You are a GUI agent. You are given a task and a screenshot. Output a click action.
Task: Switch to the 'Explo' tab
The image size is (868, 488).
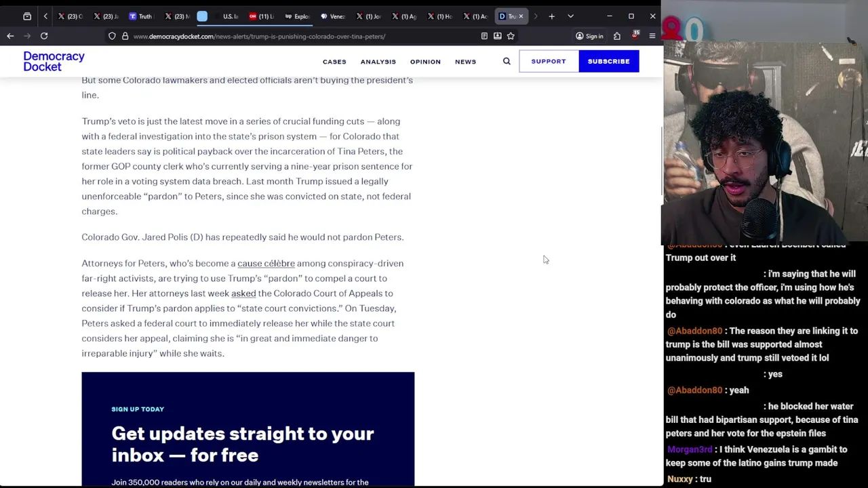(x=297, y=16)
